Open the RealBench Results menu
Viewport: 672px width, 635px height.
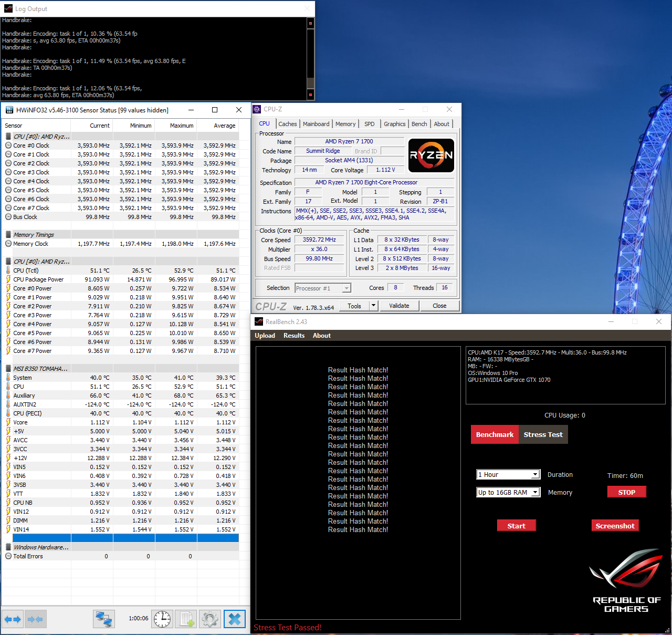pos(294,336)
